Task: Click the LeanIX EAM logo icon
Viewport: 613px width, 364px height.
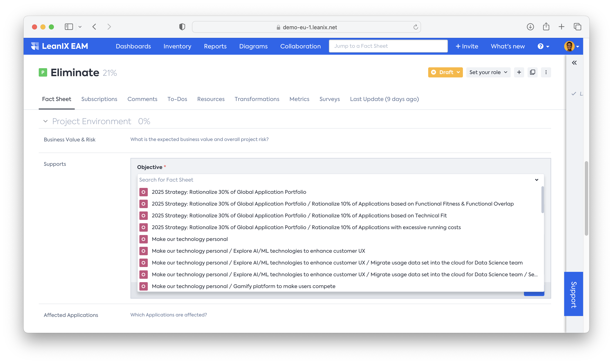Action: click(35, 46)
